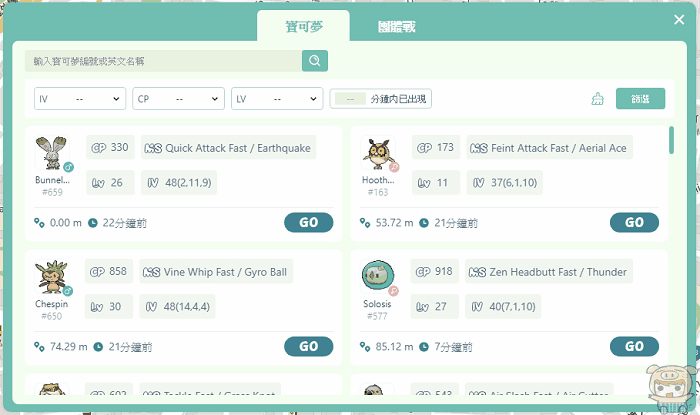The image size is (700, 415).
Task: Click the 篩選 filter button
Action: [640, 99]
